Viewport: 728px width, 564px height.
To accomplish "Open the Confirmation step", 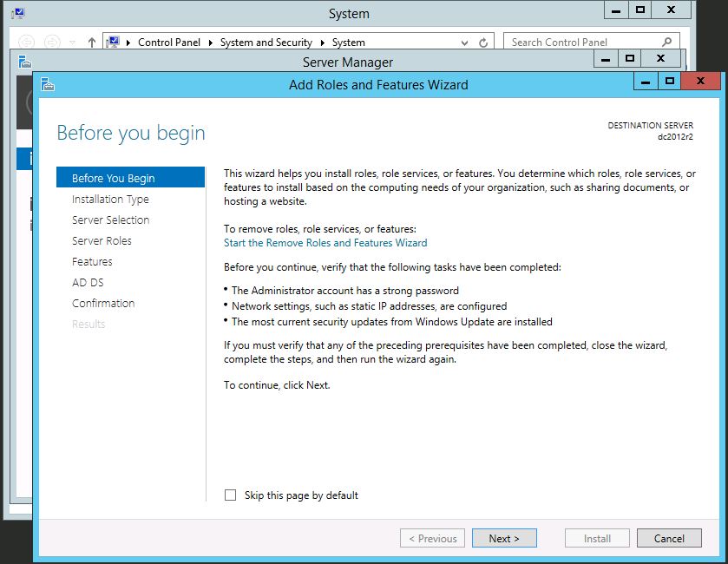I will click(103, 303).
